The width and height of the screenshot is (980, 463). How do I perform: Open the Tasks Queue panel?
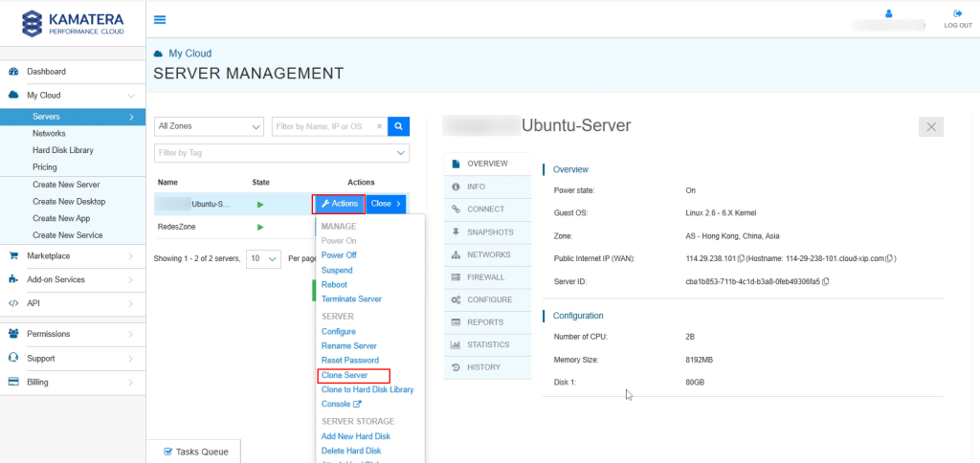[x=195, y=452]
